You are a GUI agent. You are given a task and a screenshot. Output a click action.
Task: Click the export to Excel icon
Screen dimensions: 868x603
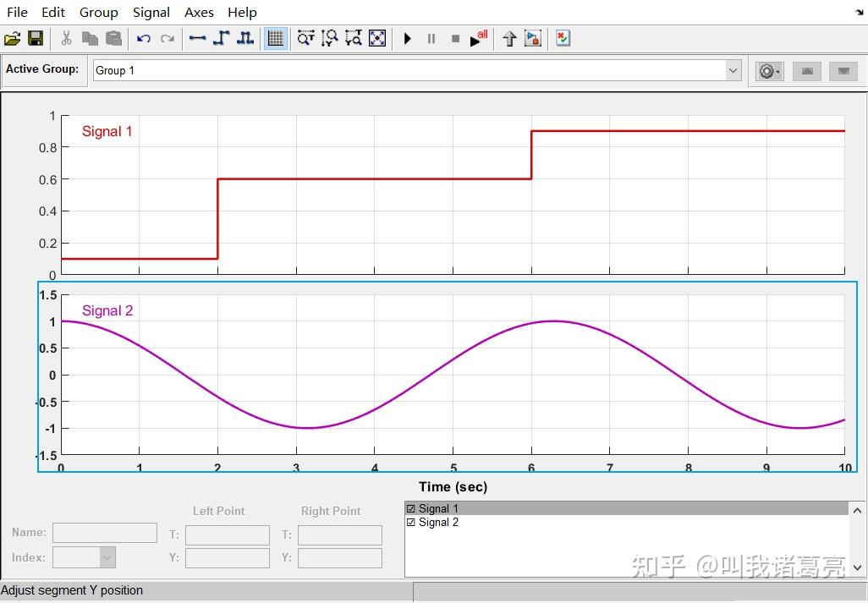562,38
